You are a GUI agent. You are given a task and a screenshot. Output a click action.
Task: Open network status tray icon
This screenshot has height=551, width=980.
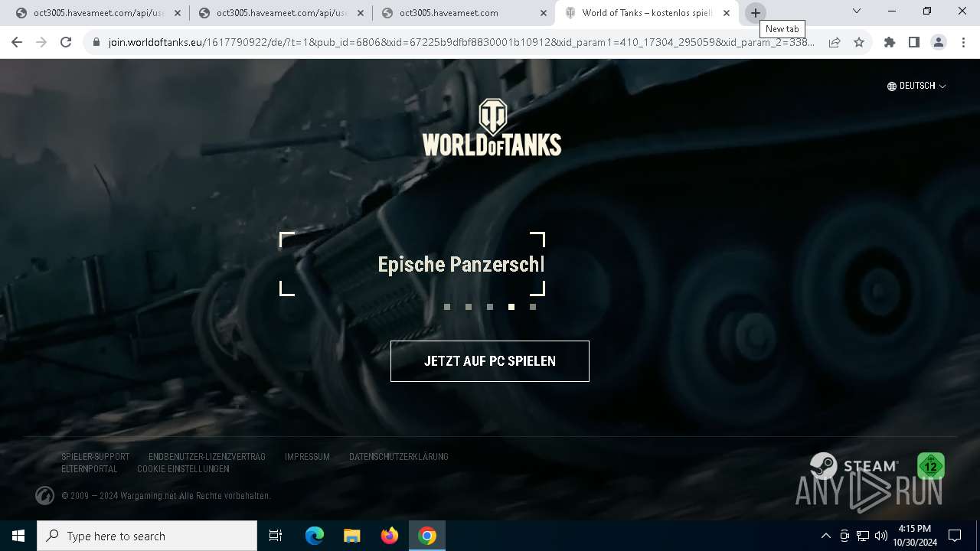[863, 536]
